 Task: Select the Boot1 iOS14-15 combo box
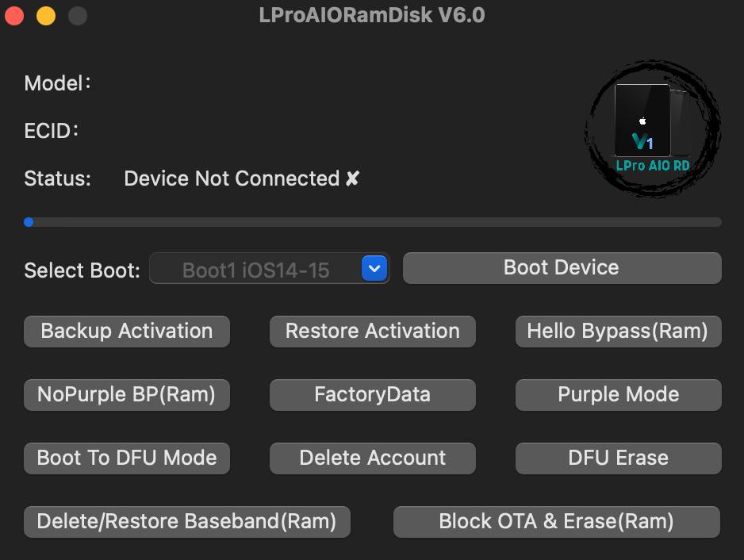(270, 269)
